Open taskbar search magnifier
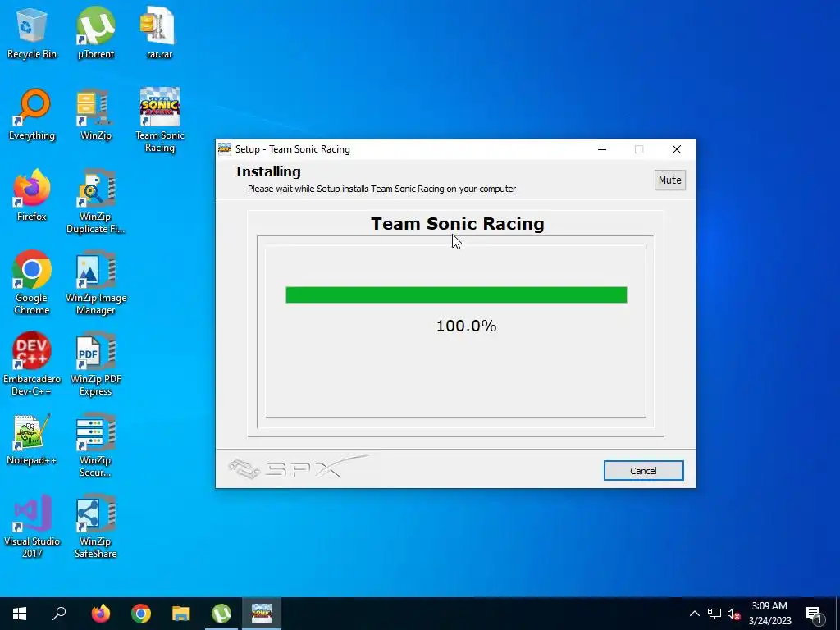The image size is (840, 630). (x=59, y=614)
